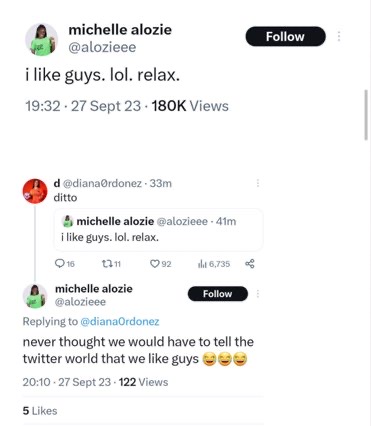Click the small avatar in the quoted tweet
Screen dimensions: 371x426
68,221
